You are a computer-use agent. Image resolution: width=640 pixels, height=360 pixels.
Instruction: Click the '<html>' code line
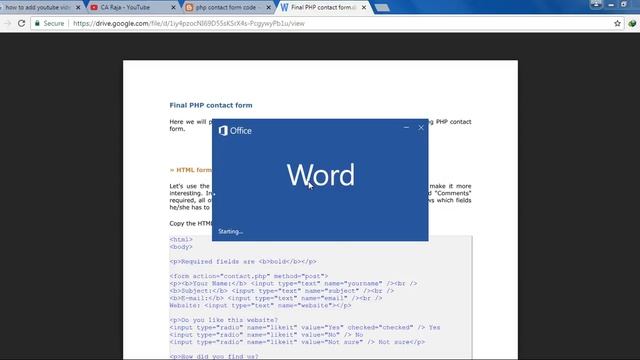pyautogui.click(x=181, y=240)
